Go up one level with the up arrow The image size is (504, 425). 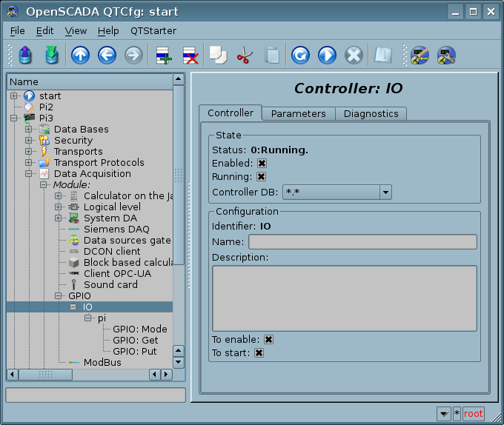[80, 56]
